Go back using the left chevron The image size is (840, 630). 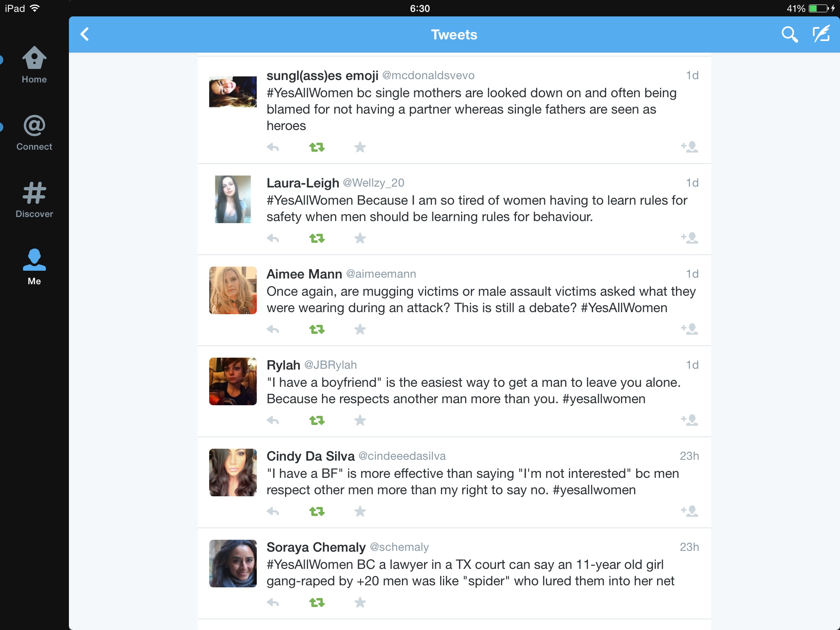click(85, 34)
